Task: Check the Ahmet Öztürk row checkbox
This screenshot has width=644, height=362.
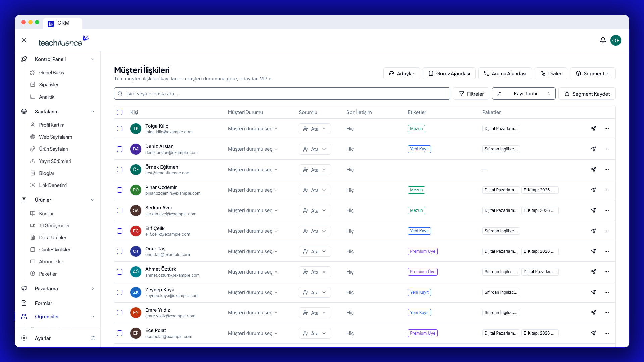Action: pyautogui.click(x=120, y=272)
